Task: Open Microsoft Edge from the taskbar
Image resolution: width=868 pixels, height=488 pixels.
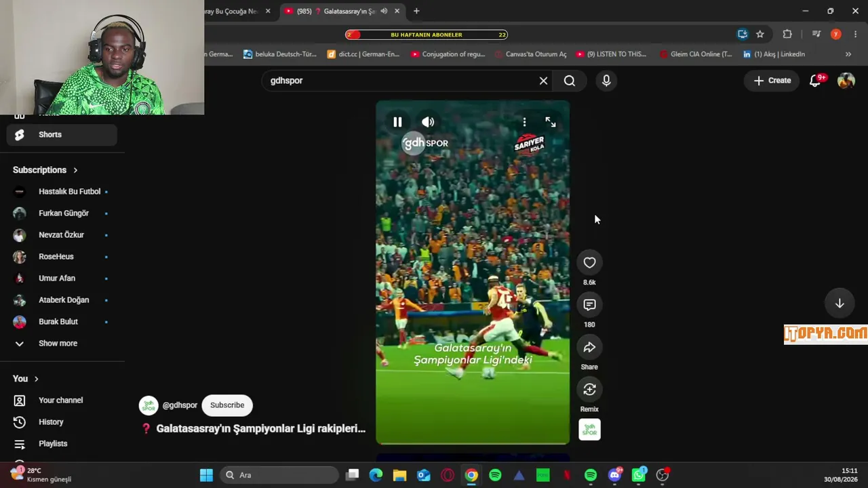Action: coord(376,475)
